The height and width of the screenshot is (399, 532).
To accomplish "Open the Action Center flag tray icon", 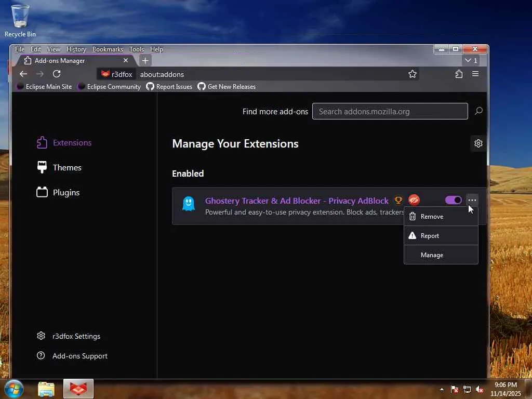I will (454, 390).
